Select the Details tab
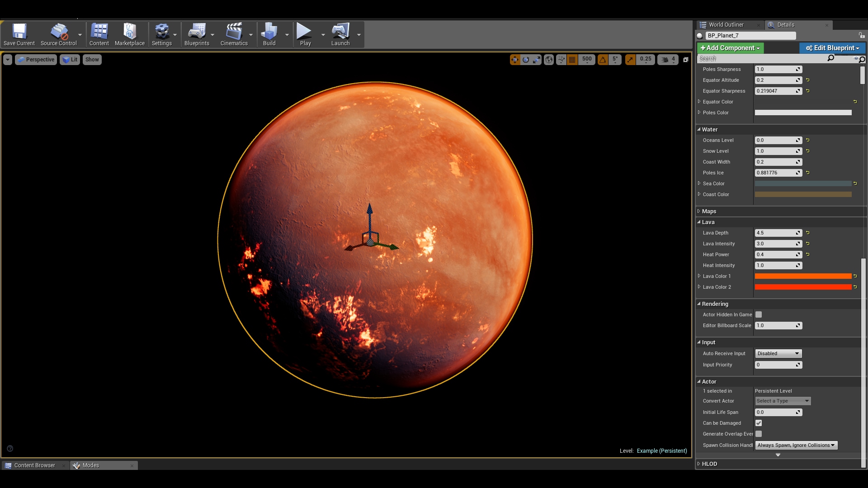868x488 pixels. 785,25
